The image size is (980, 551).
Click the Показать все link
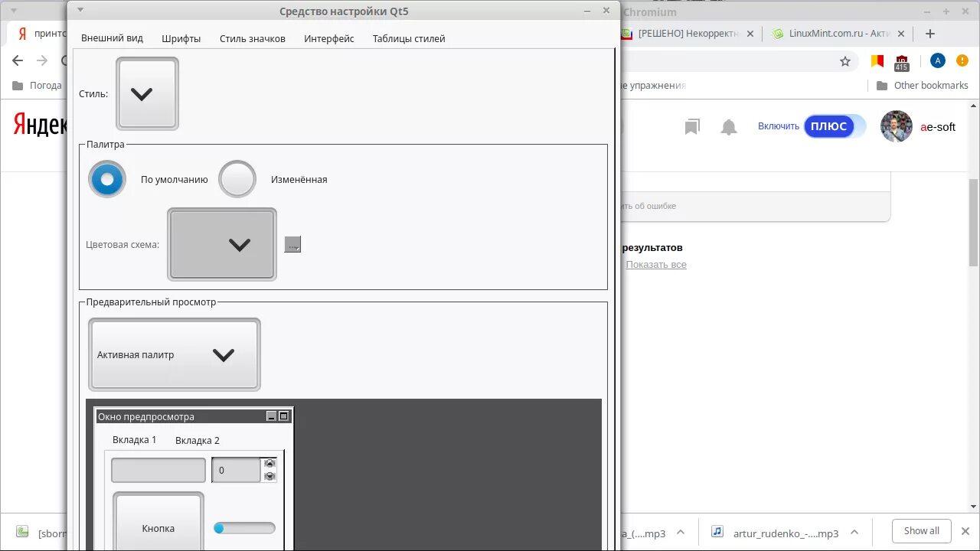coord(656,264)
